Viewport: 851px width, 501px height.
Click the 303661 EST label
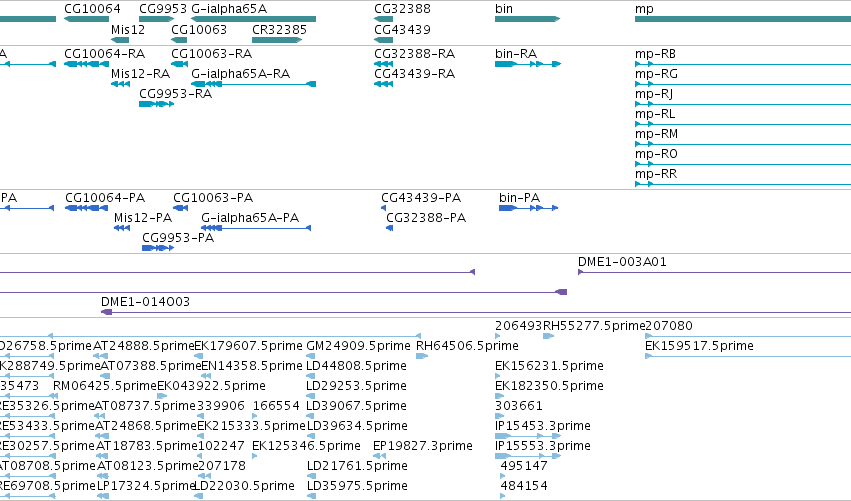(519, 406)
